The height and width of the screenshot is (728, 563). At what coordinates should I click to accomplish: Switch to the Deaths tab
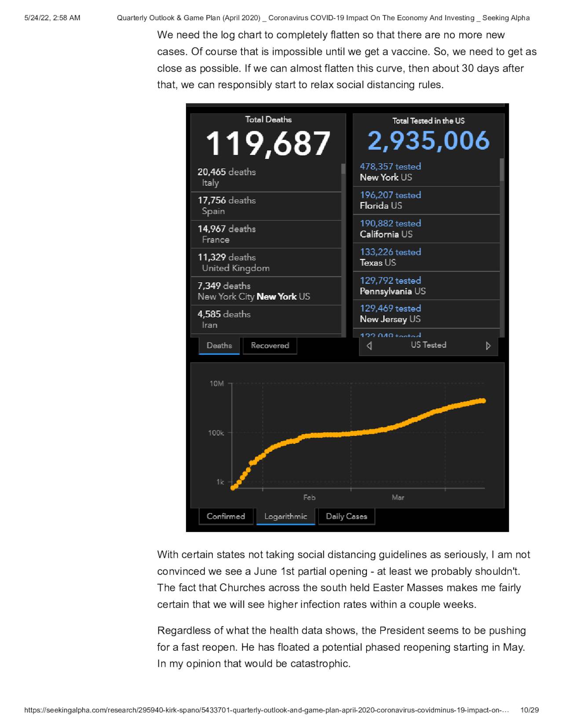[219, 346]
